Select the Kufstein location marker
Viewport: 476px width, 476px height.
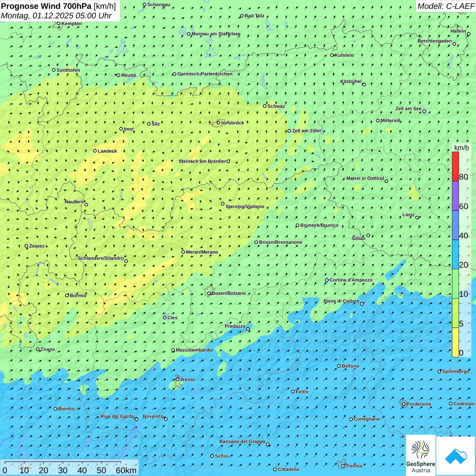332,55
